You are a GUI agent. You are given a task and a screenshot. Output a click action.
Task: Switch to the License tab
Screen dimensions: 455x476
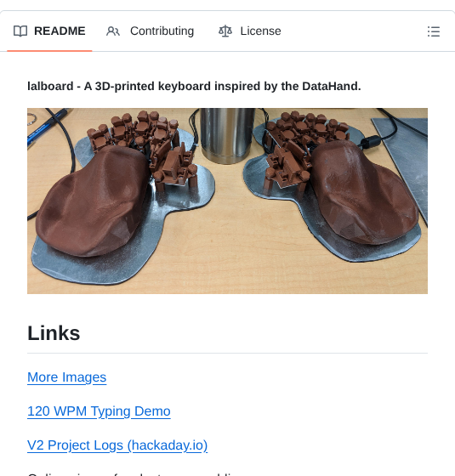(250, 31)
